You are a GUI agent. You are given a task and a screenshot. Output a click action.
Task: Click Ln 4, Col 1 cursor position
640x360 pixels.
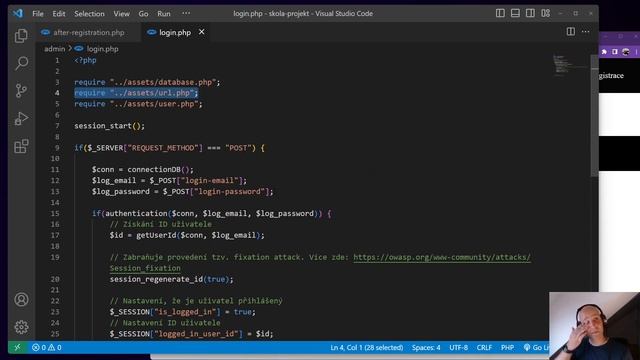coord(367,347)
